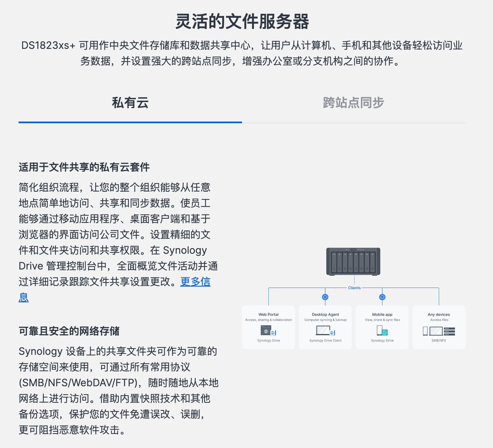Click the Desktop Agent laptop icon
The height and width of the screenshot is (448, 493).
click(323, 330)
